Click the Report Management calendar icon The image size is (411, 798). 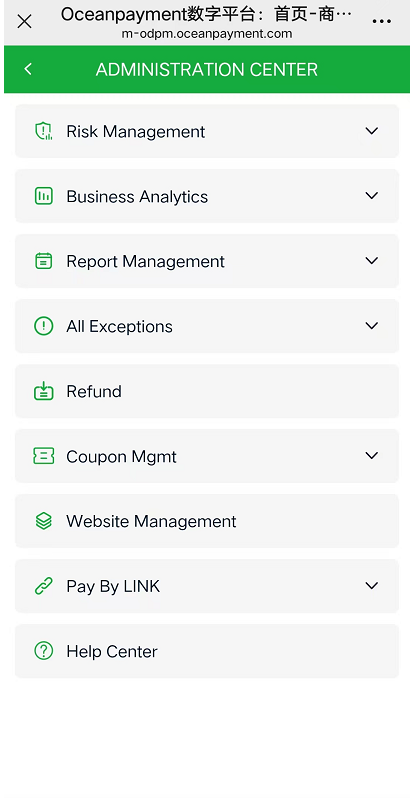(x=44, y=261)
